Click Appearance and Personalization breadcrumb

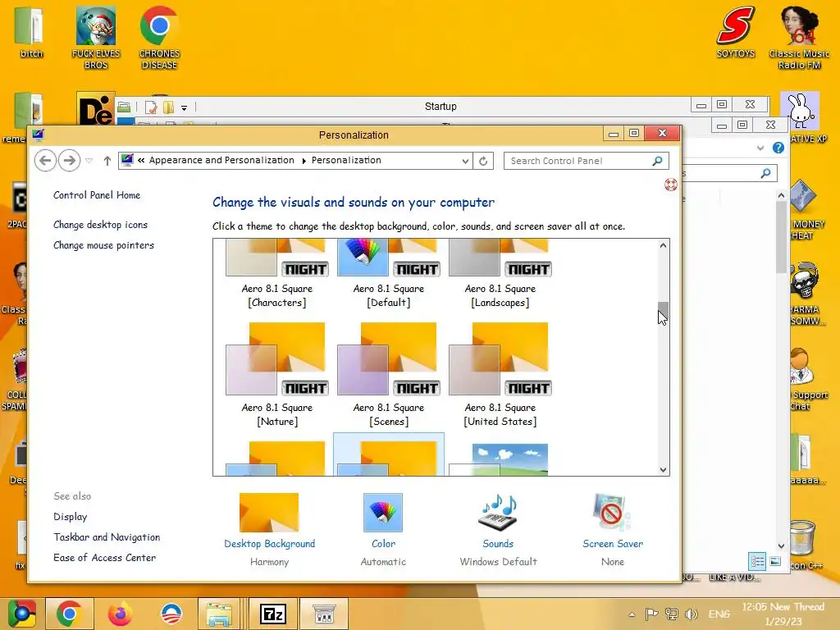[221, 160]
